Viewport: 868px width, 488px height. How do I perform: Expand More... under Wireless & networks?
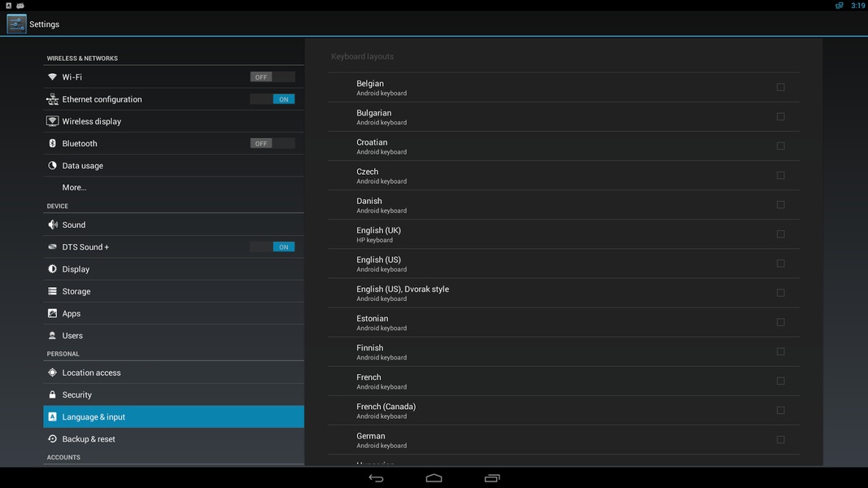click(173, 188)
